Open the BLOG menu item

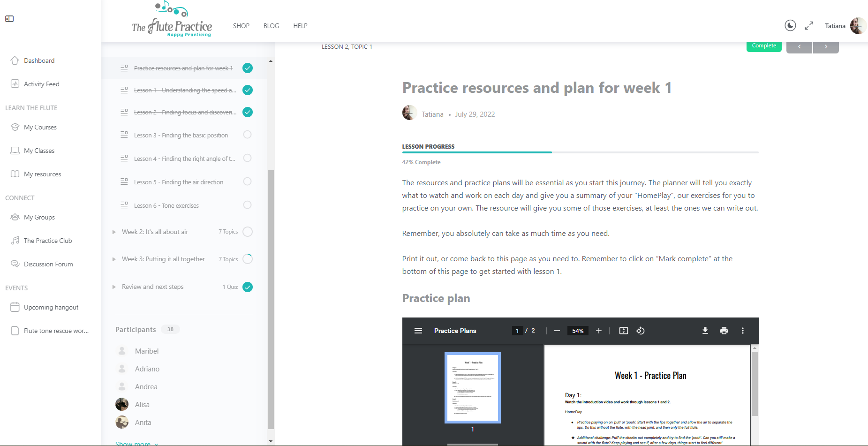point(271,26)
